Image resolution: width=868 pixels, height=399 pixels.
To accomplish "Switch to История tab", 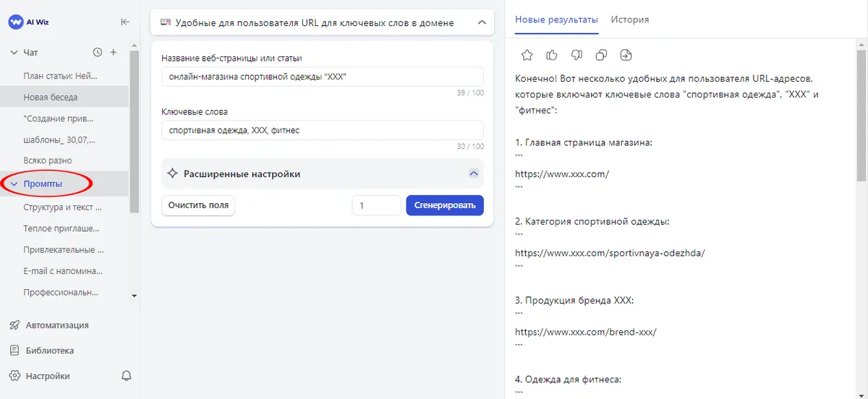I will click(x=630, y=20).
